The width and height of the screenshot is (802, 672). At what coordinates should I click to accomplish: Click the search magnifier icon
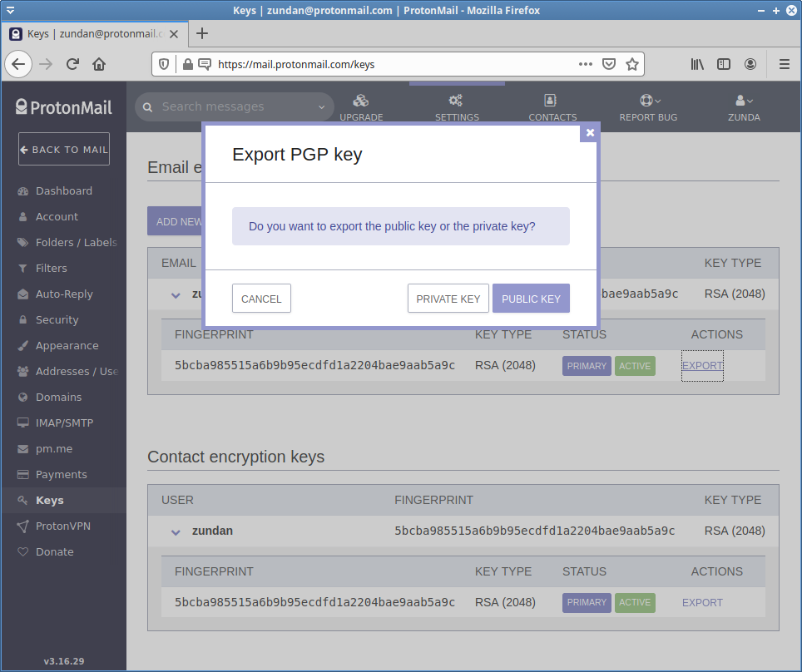pos(148,107)
